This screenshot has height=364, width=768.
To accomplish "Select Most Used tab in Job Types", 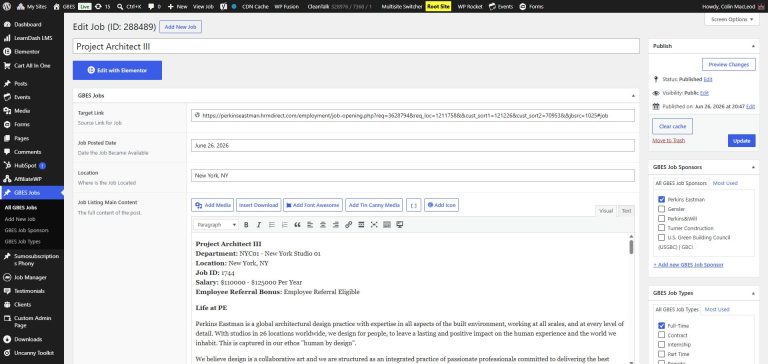I will [717, 310].
